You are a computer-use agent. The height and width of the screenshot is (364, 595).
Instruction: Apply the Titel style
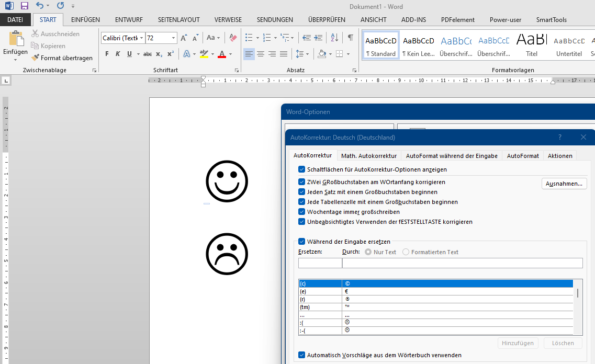pos(532,44)
